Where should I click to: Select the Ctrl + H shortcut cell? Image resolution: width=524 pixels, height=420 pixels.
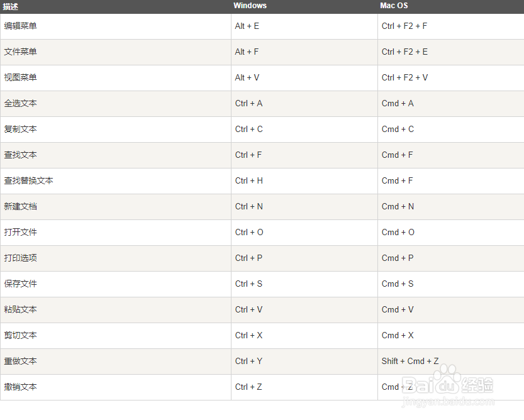click(x=249, y=181)
